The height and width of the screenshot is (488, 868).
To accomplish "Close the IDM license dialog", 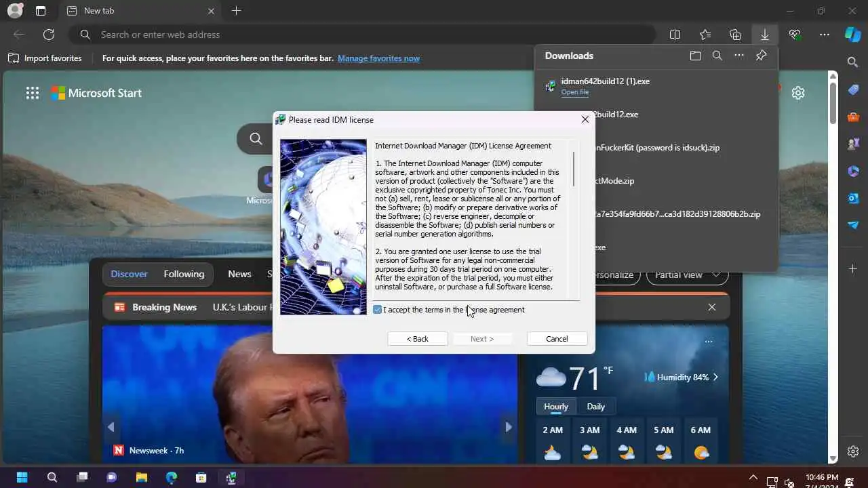I will coord(585,119).
